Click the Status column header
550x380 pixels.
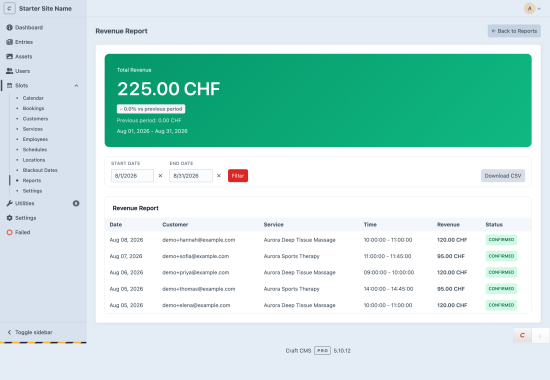[x=494, y=225]
